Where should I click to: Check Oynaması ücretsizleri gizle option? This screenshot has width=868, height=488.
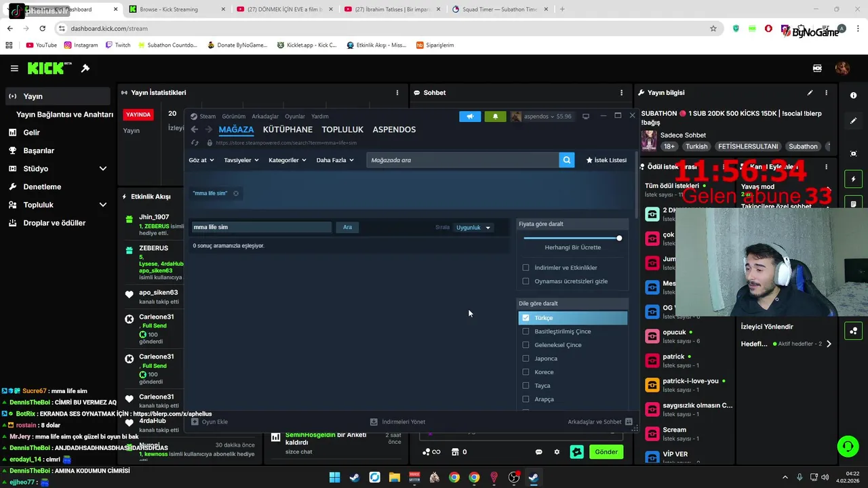[526, 281]
